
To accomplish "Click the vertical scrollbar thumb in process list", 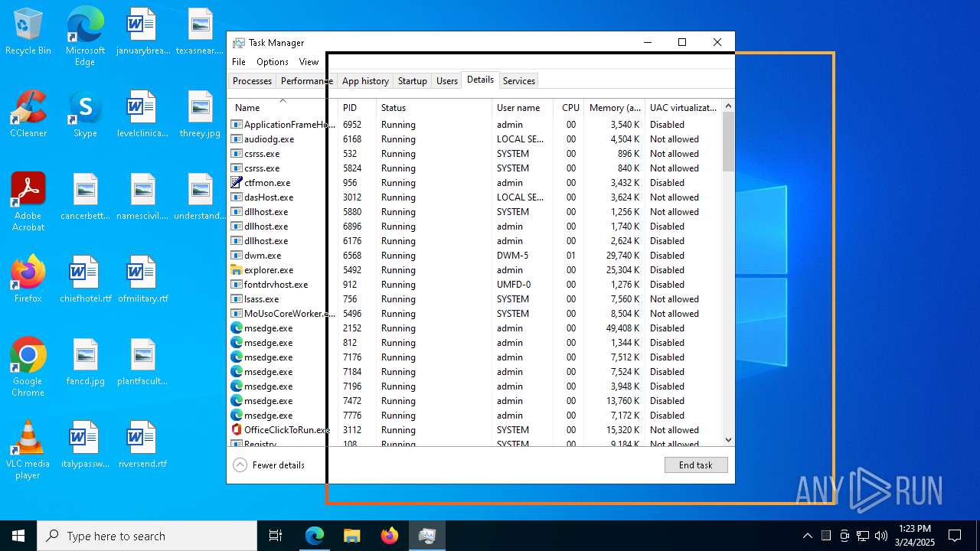I will [728, 142].
